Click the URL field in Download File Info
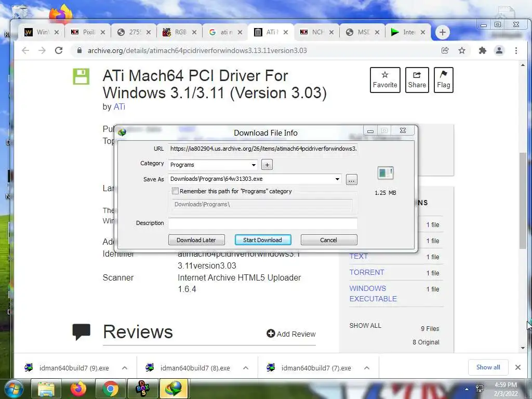Image resolution: width=532 pixels, height=399 pixels. [x=262, y=149]
